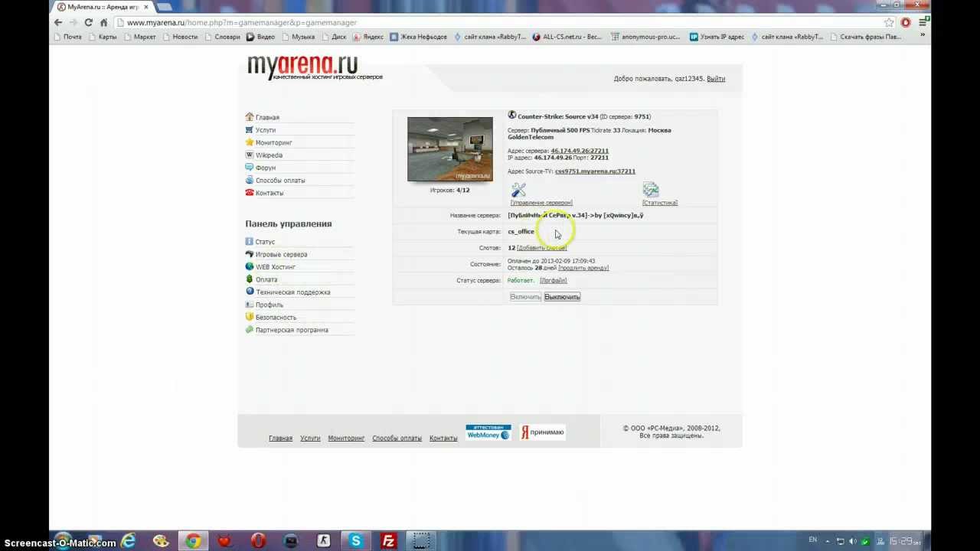Open Партнерская программа in the control panel
The image size is (980, 551).
pyautogui.click(x=292, y=330)
